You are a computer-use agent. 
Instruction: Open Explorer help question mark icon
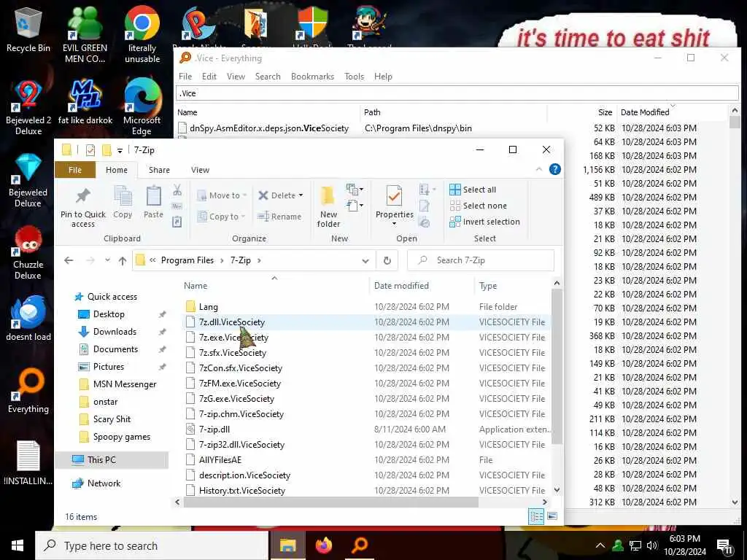(x=555, y=169)
